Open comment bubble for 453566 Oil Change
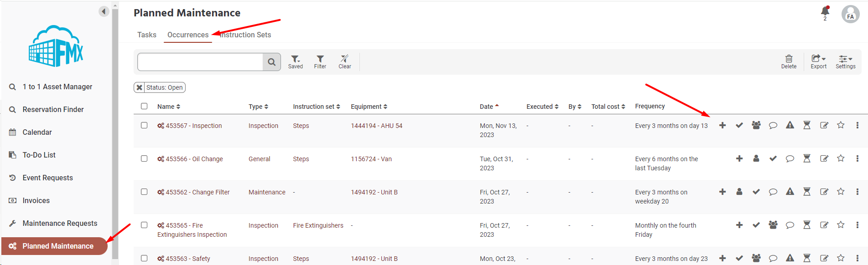This screenshot has width=868, height=265. (x=790, y=158)
